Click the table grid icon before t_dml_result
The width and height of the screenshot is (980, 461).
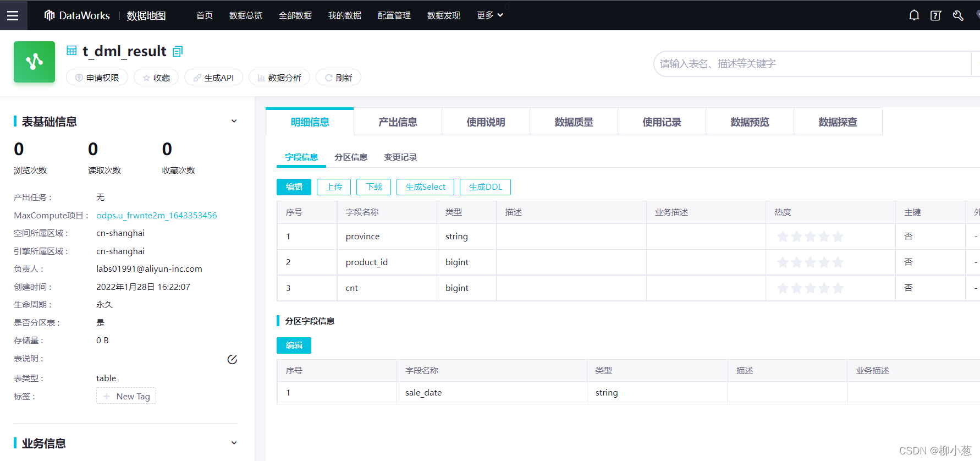pos(71,51)
